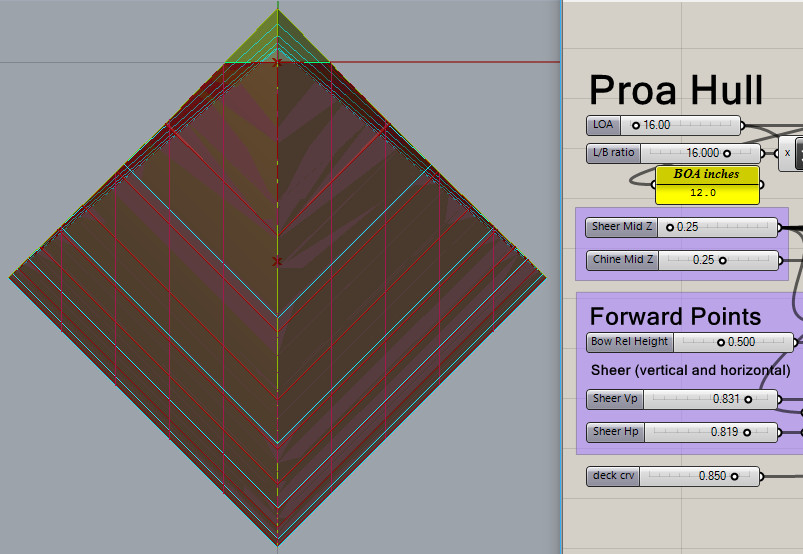Viewport: 803px width, 554px height.
Task: Select the Sheer Vp slider label
Action: pos(615,399)
